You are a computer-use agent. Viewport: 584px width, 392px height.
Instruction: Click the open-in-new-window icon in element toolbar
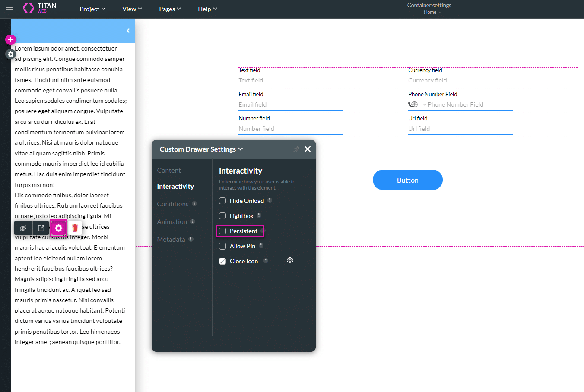[41, 228]
